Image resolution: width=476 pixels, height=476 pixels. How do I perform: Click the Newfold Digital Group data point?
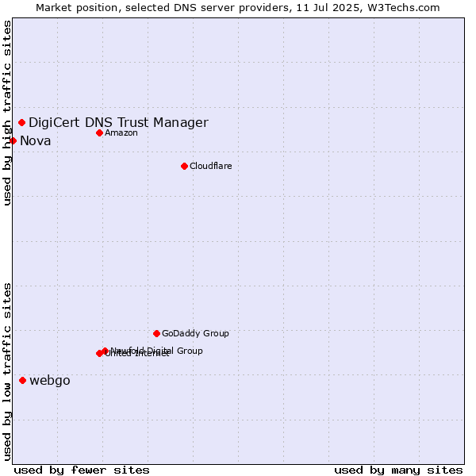106,351
